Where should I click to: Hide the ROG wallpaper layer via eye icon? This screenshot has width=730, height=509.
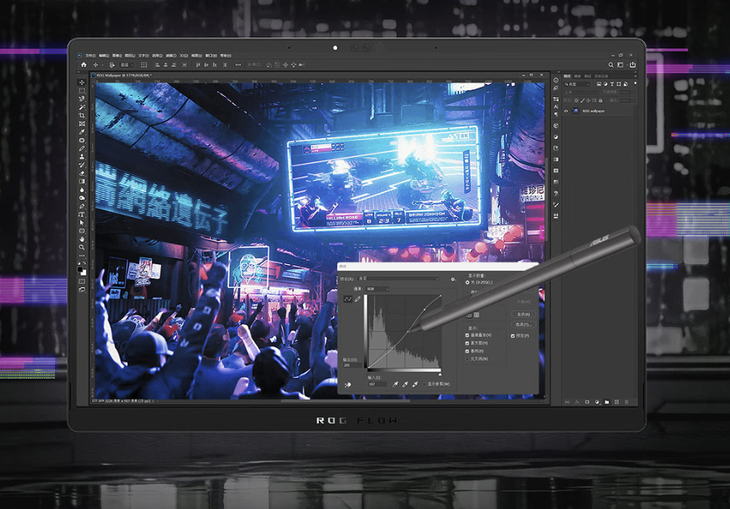[x=566, y=111]
